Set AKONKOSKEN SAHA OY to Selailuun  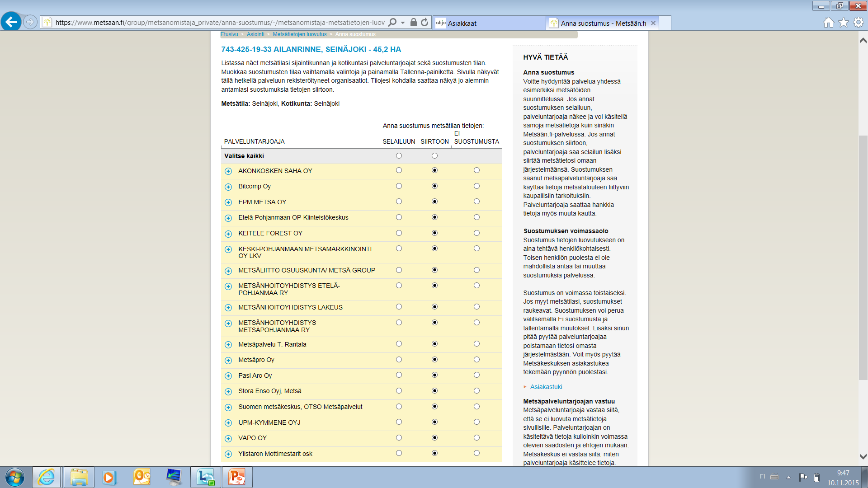(399, 170)
